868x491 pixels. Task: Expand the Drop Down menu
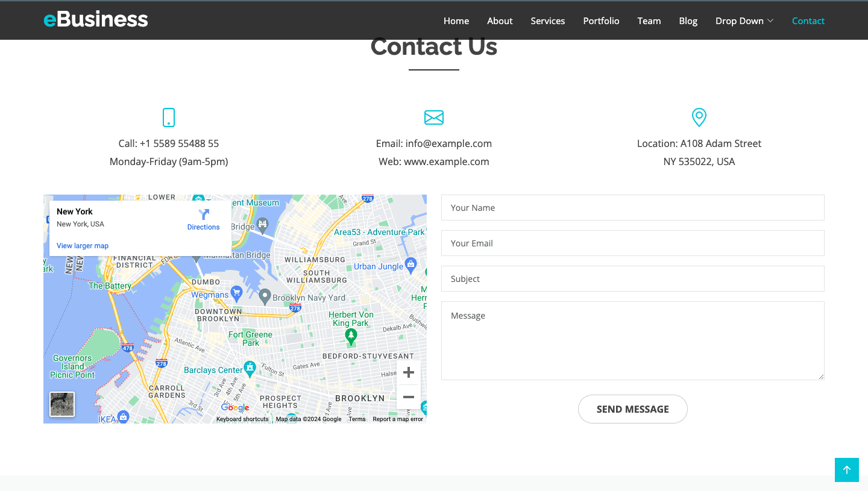pyautogui.click(x=744, y=20)
